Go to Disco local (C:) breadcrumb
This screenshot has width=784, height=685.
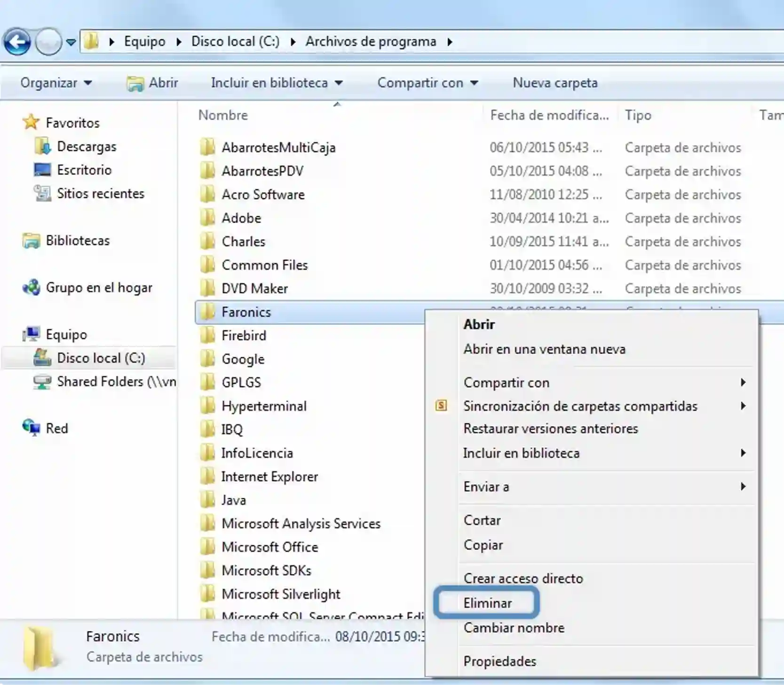click(235, 41)
